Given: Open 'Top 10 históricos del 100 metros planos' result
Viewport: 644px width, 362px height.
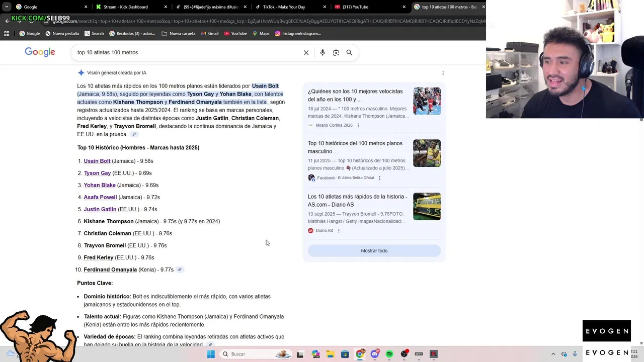Looking at the screenshot, I should tap(355, 147).
